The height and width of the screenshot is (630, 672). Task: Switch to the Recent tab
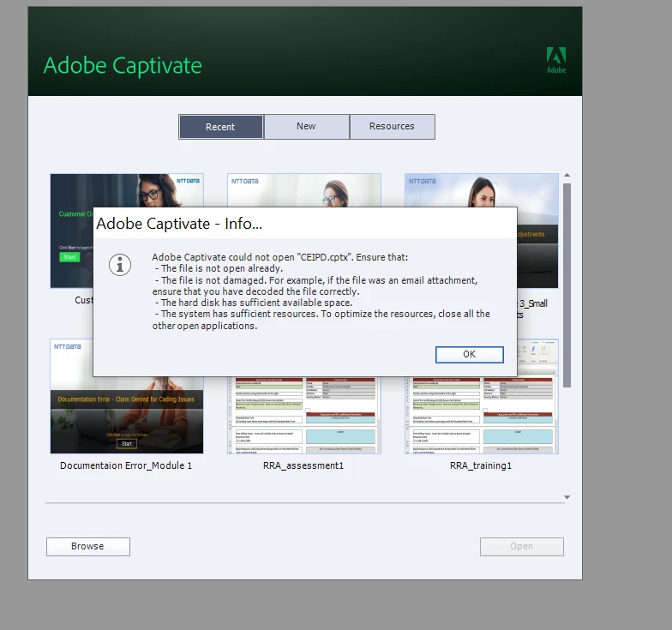[x=221, y=127]
